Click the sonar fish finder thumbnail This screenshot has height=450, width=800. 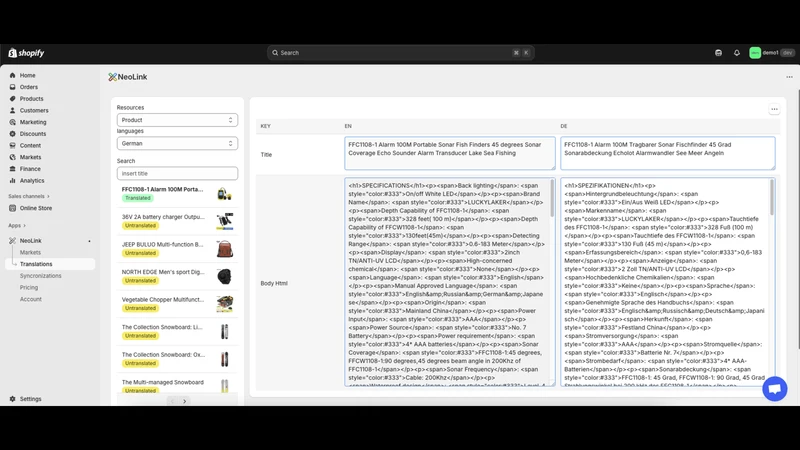tap(224, 194)
